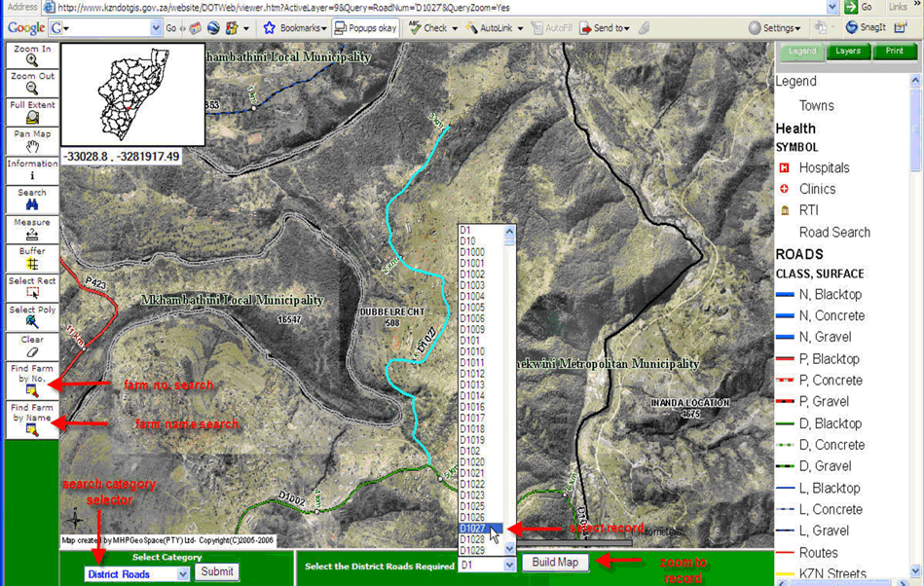Click the Google toolbar logo
Image resolution: width=924 pixels, height=586 pixels.
[25, 27]
